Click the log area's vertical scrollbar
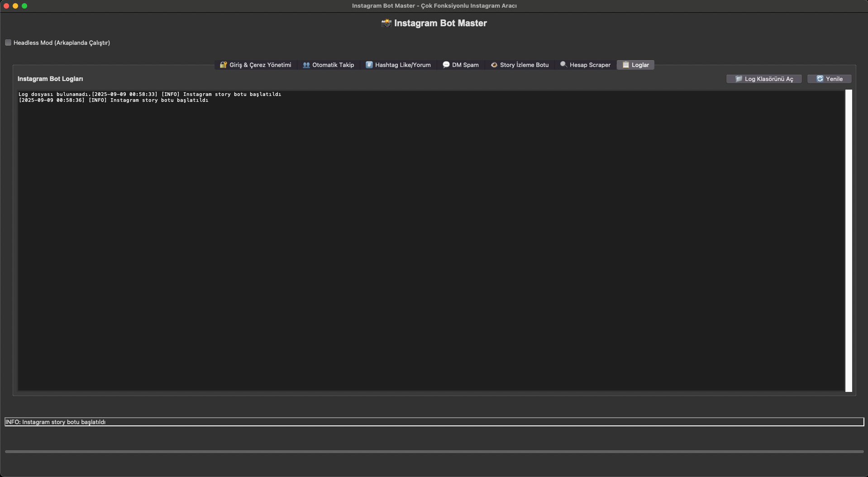Screen dimensions: 868x477 (x=849, y=241)
